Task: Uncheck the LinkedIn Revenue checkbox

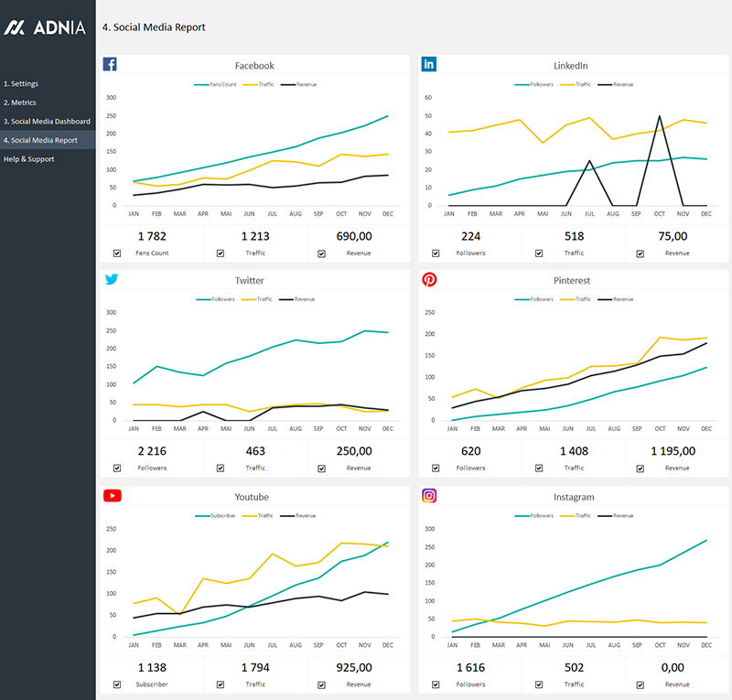Action: tap(640, 253)
